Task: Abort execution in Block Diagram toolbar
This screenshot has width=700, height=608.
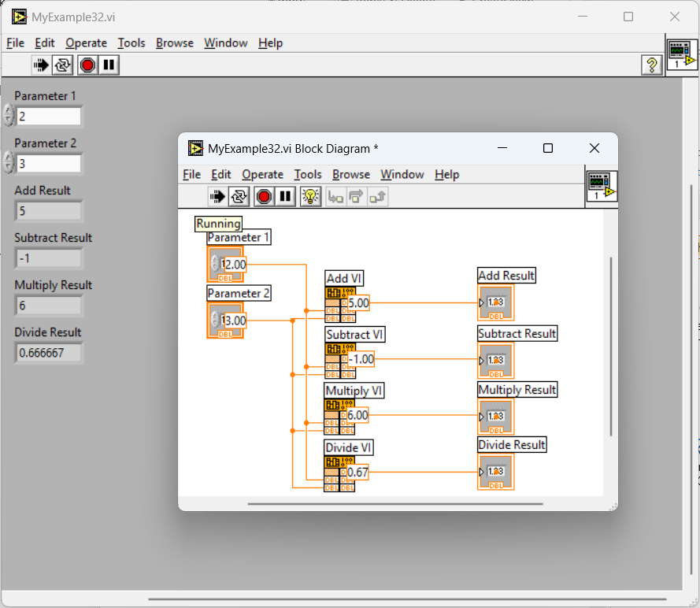Action: [264, 196]
